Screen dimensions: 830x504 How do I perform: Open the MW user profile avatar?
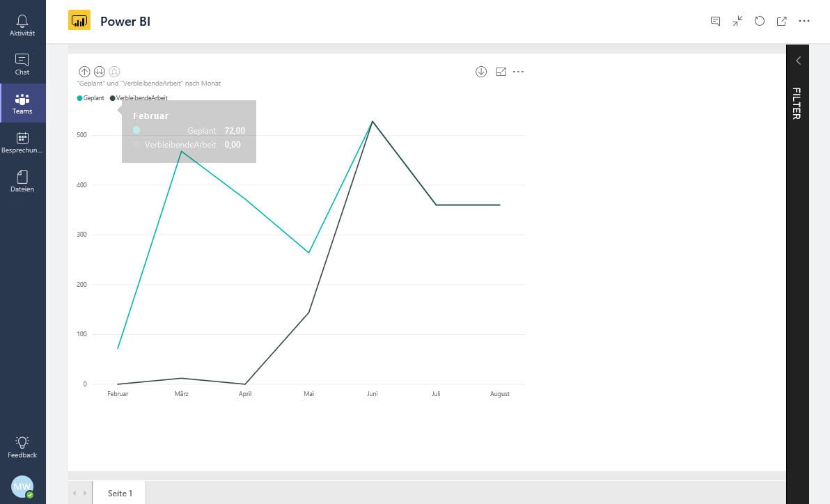click(x=22, y=487)
